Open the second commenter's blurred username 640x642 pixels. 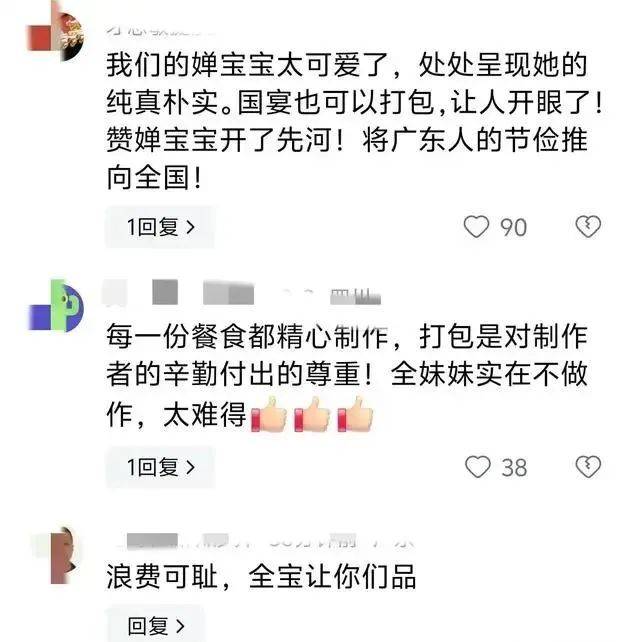point(242,293)
